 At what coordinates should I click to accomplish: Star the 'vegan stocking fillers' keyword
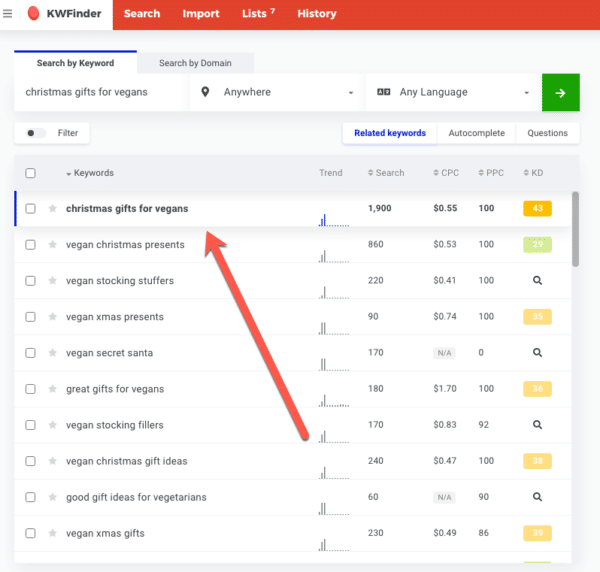tap(53, 425)
